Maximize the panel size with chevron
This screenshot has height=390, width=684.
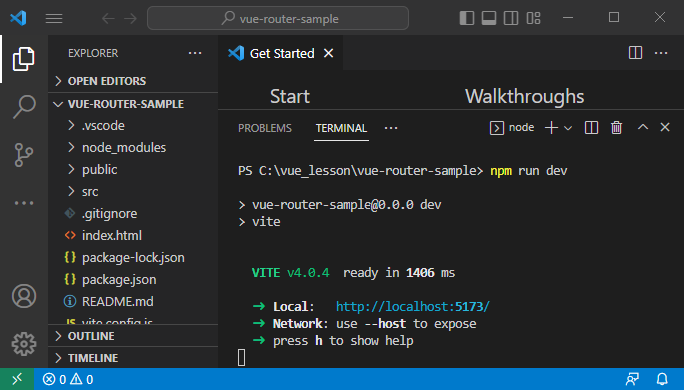click(643, 127)
